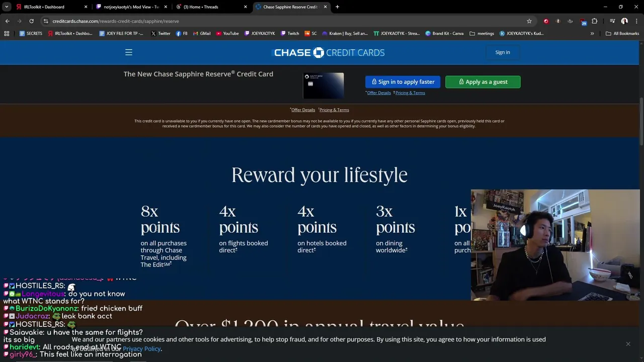The width and height of the screenshot is (644, 362).
Task: Click Apply as a guest button
Action: (x=483, y=82)
